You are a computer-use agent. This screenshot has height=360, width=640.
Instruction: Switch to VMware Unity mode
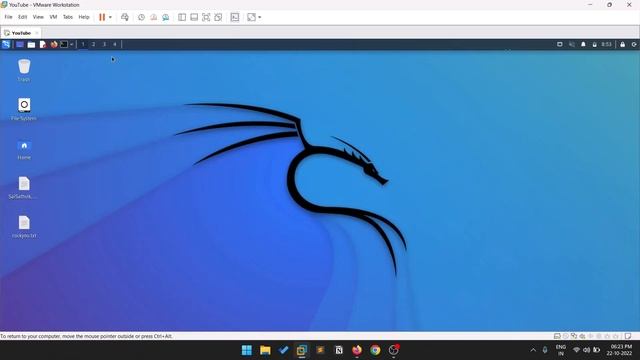click(x=218, y=17)
